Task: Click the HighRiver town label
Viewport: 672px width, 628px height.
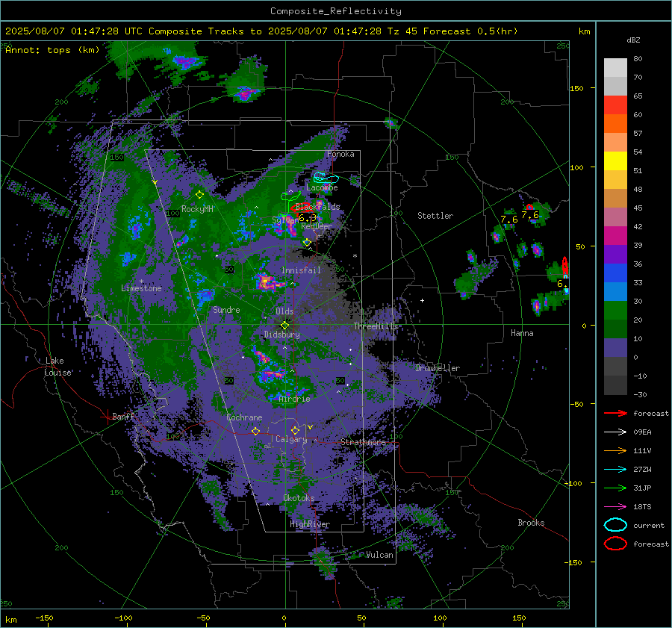Action: (310, 524)
